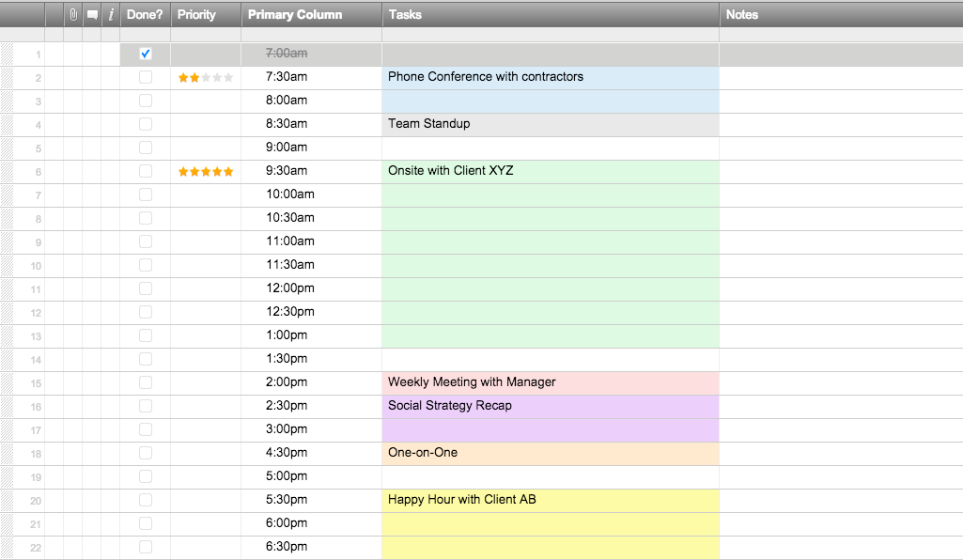Check Done box for Team Standup row
Screen dimensions: 963x560
146,124
